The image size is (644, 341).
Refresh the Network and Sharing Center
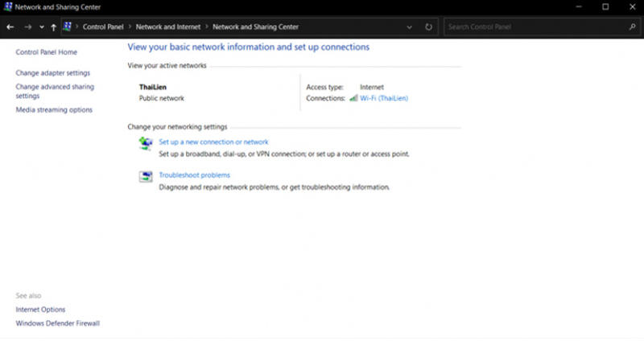pos(428,27)
